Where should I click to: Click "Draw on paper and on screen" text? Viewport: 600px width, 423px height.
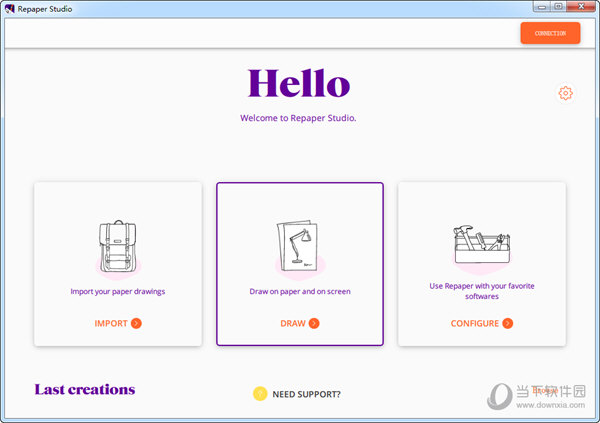pos(300,291)
